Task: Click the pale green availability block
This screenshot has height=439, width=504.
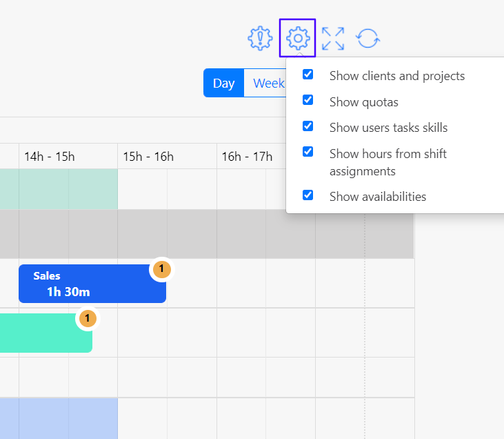Action: (x=59, y=189)
